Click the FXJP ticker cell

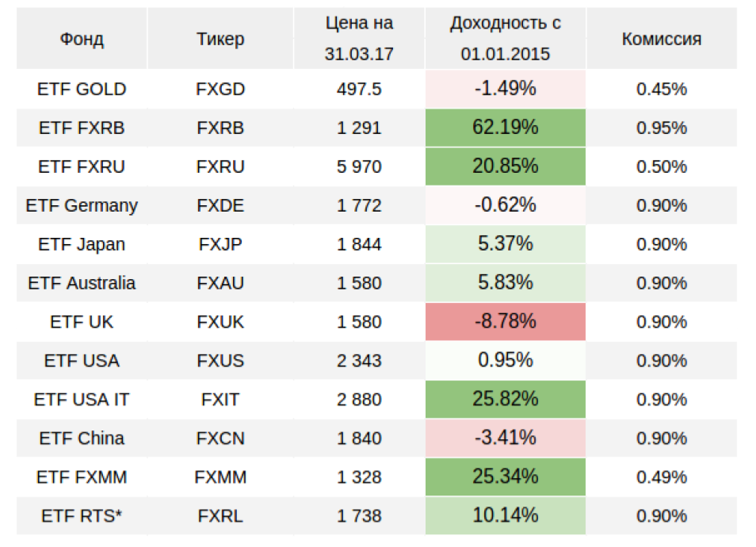pos(220,244)
